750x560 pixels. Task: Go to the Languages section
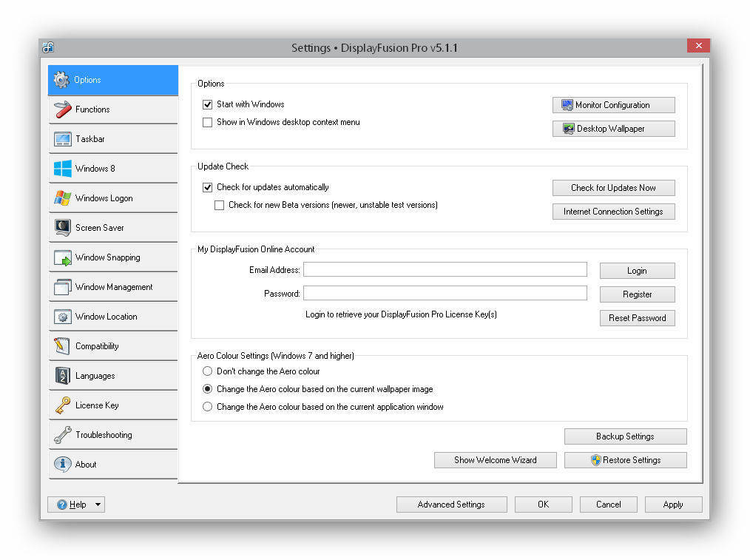pos(113,376)
